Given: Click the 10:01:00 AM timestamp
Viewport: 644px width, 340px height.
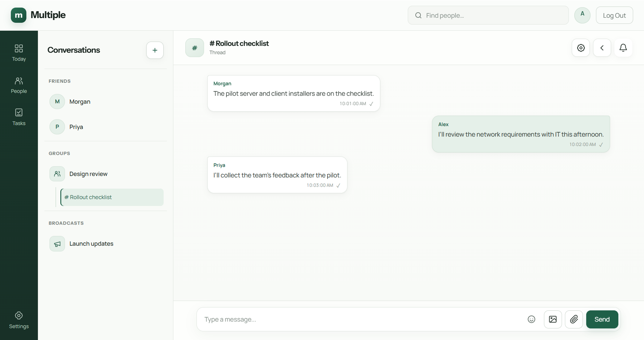Looking at the screenshot, I should coord(353,104).
